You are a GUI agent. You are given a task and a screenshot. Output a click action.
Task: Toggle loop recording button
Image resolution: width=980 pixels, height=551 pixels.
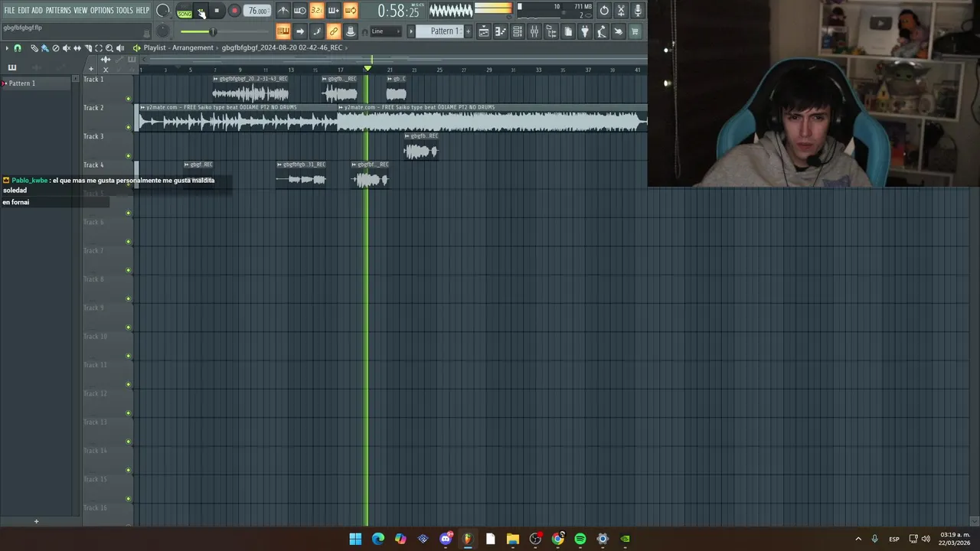351,11
